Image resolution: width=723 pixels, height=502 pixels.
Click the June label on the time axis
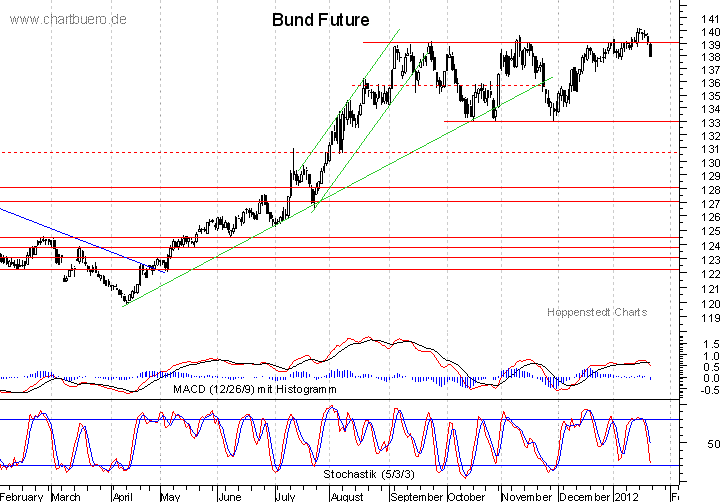tap(230, 496)
